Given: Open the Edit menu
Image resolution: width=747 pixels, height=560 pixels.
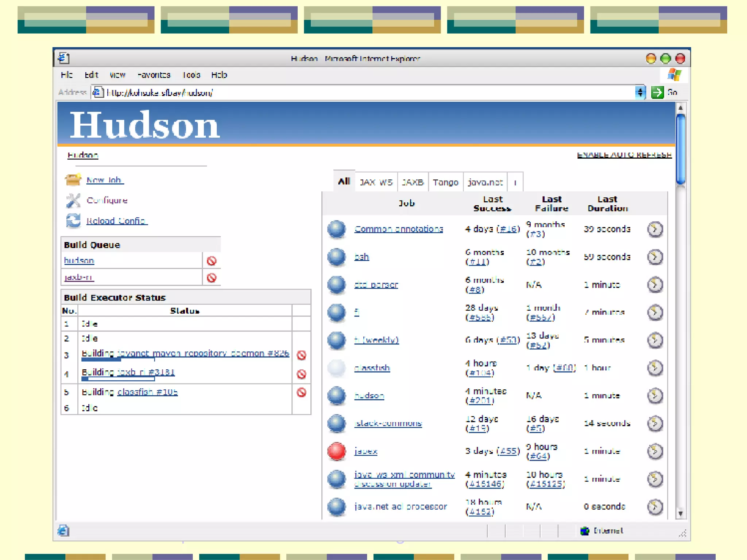Looking at the screenshot, I should pyautogui.click(x=91, y=75).
